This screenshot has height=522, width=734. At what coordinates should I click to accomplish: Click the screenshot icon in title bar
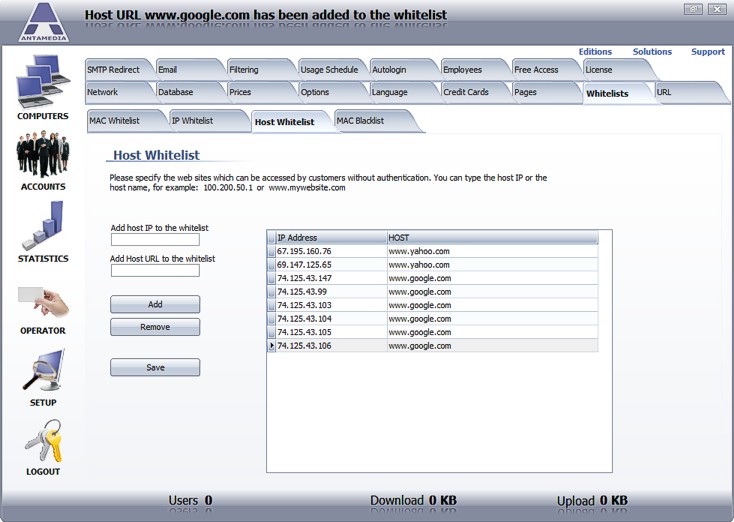coord(693,9)
